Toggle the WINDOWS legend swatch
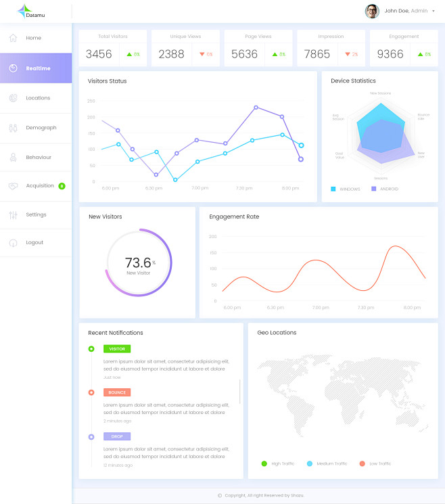445x504 pixels. (333, 189)
